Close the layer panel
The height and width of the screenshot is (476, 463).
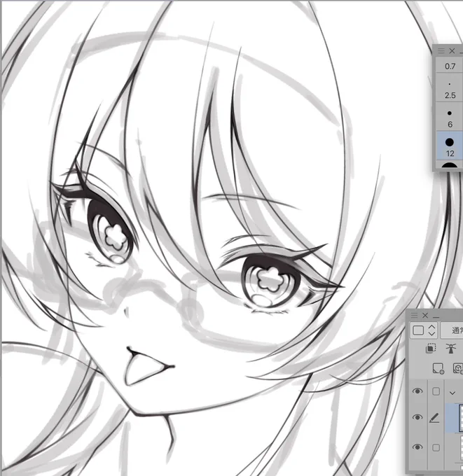[x=425, y=316]
